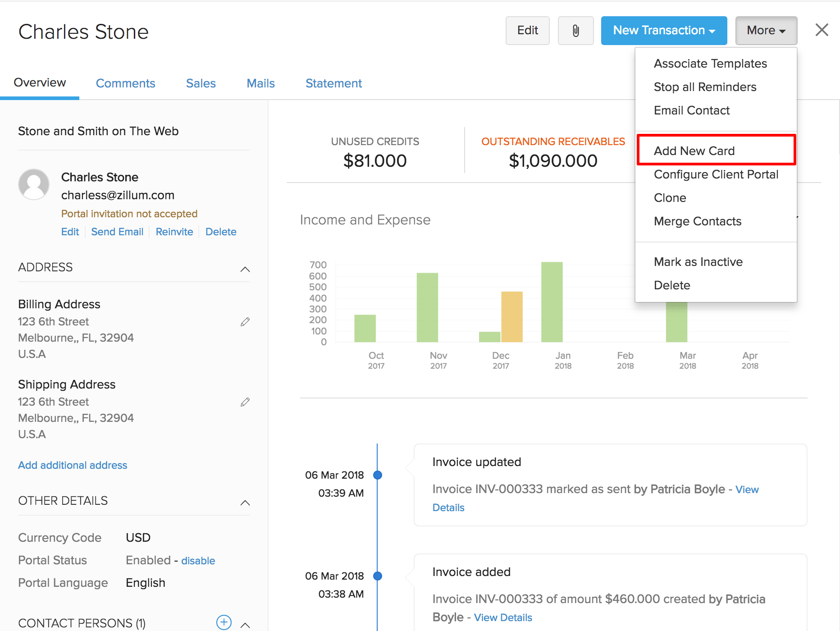Open the New Transaction dropdown
The image size is (840, 631).
point(664,31)
